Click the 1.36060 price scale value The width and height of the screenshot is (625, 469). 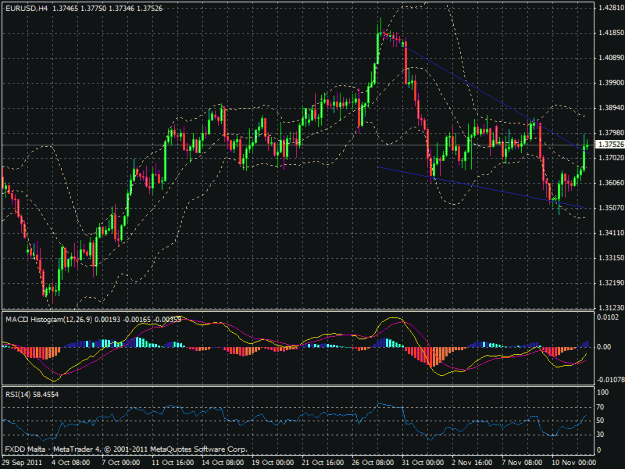(611, 183)
